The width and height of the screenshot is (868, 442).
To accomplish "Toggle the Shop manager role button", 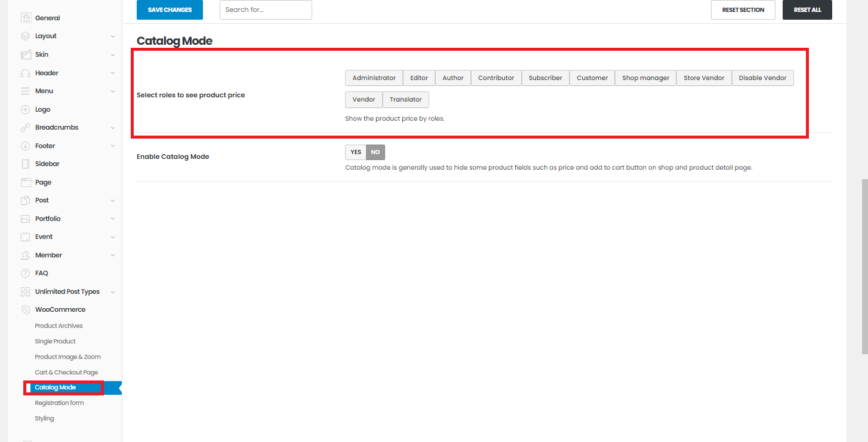I will pos(646,78).
